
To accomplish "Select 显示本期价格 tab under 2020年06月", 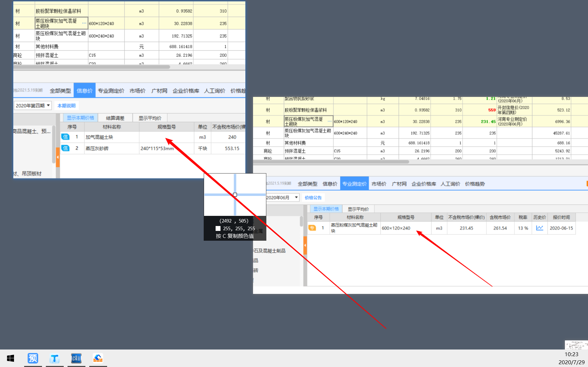I will coord(326,209).
